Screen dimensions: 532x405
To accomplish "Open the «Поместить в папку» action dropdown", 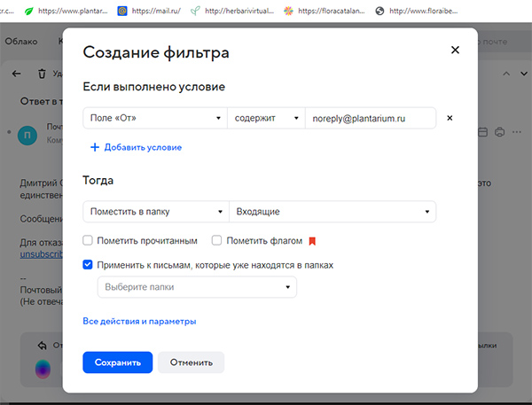I will (154, 212).
